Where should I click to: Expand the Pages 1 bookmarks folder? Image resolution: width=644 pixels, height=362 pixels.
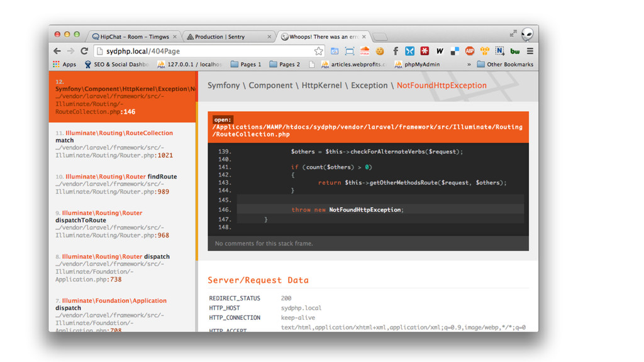pyautogui.click(x=246, y=64)
